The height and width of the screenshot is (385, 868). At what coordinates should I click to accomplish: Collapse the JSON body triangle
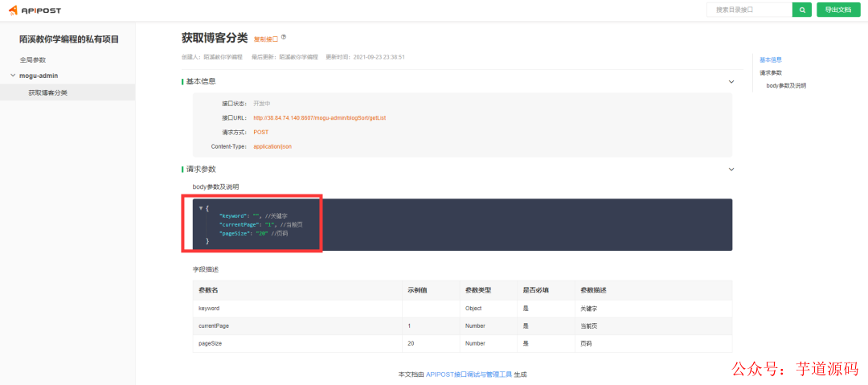click(201, 208)
